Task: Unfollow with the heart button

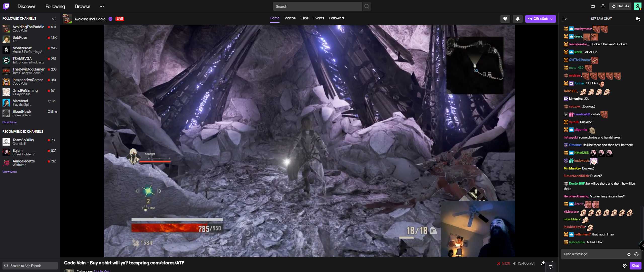Action: 505,19
